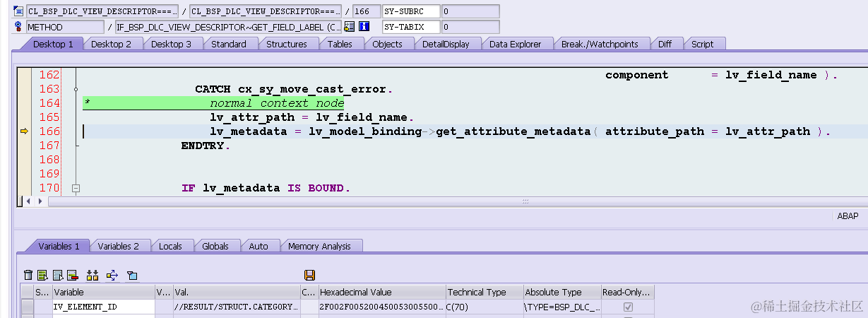The image size is (868, 318).
Task: Open the Script tab
Action: point(702,44)
